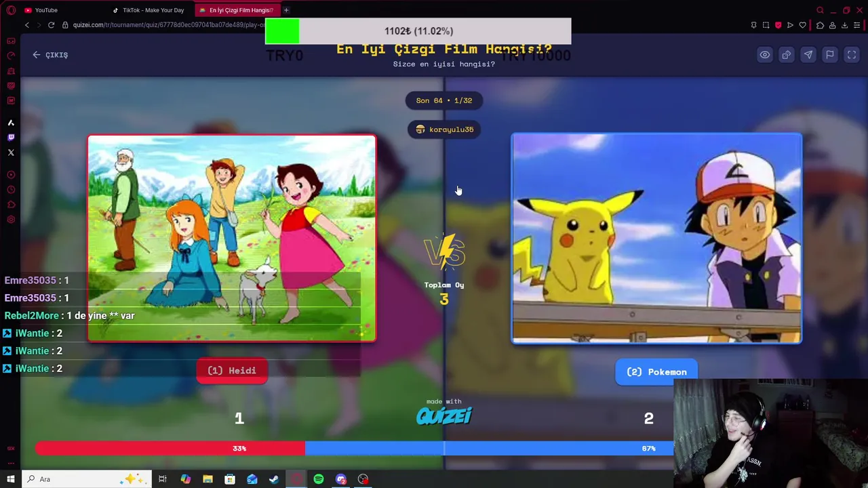868x488 pixels.
Task: Open the extensions cube icon
Action: coord(820,25)
